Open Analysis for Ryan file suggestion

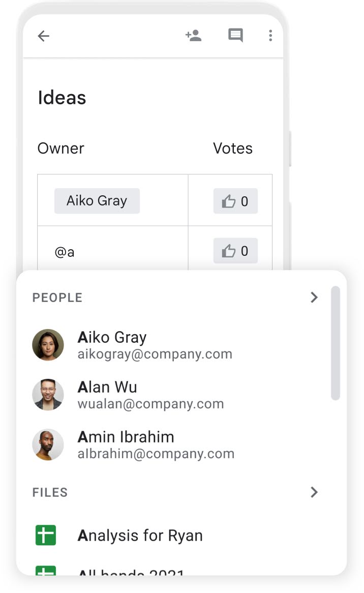point(140,535)
